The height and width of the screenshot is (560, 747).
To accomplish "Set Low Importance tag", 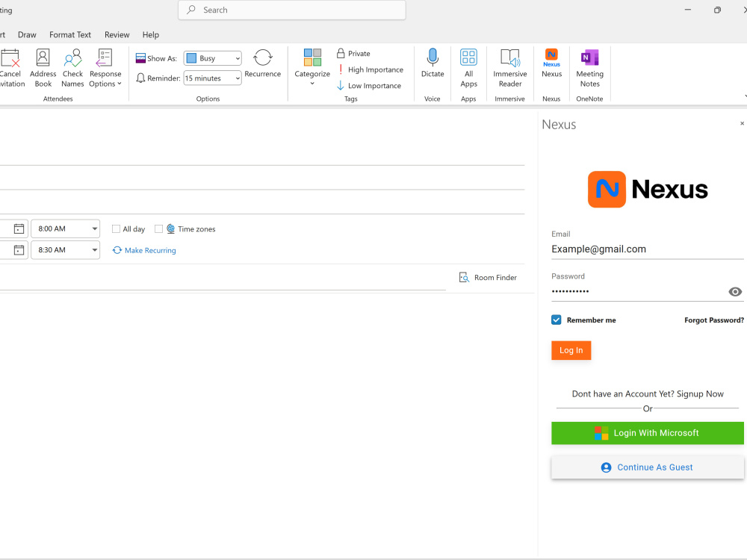I will coord(369,86).
